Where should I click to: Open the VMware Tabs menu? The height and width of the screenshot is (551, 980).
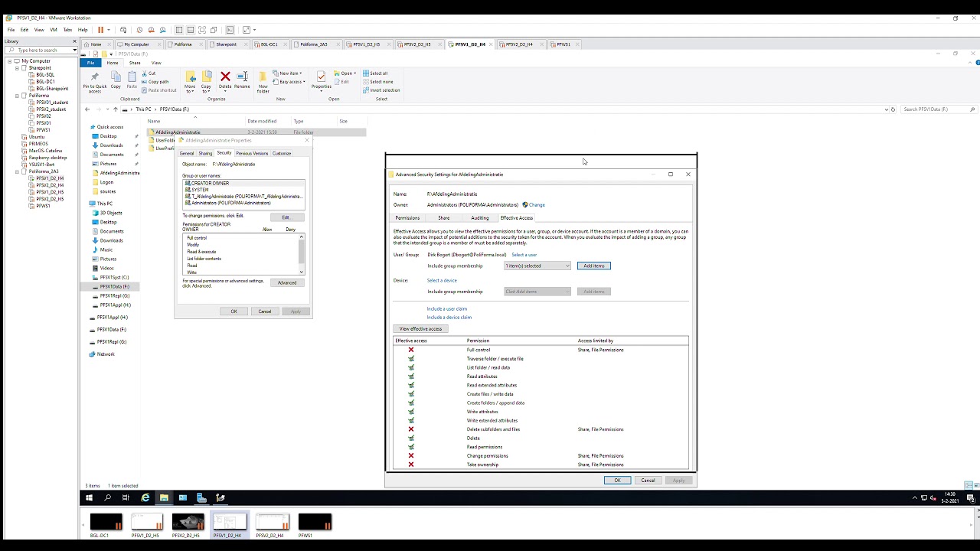(x=67, y=30)
